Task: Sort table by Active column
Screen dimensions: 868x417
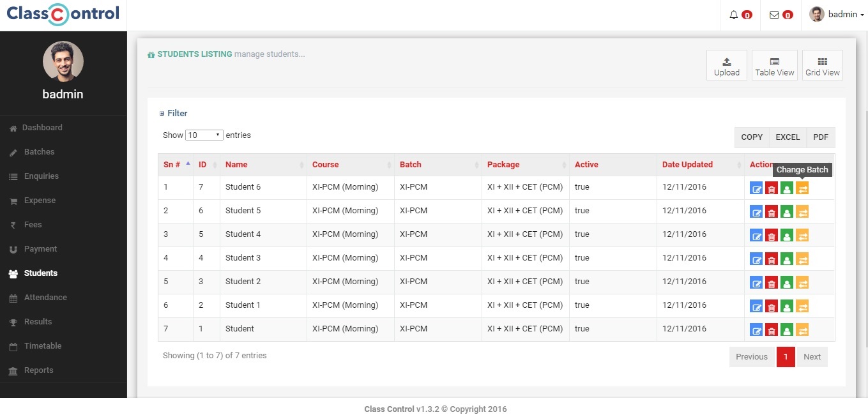Action: point(613,165)
